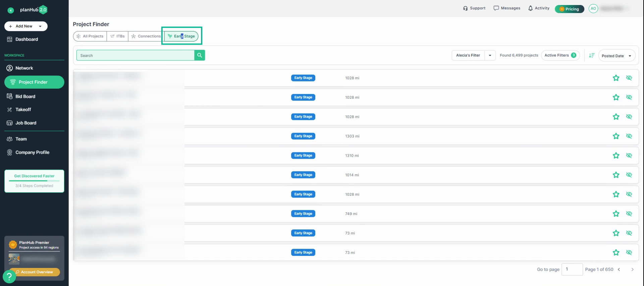Screen dimensions: 644x286
Task: Open the green help question mark bubble
Action: click(9, 277)
